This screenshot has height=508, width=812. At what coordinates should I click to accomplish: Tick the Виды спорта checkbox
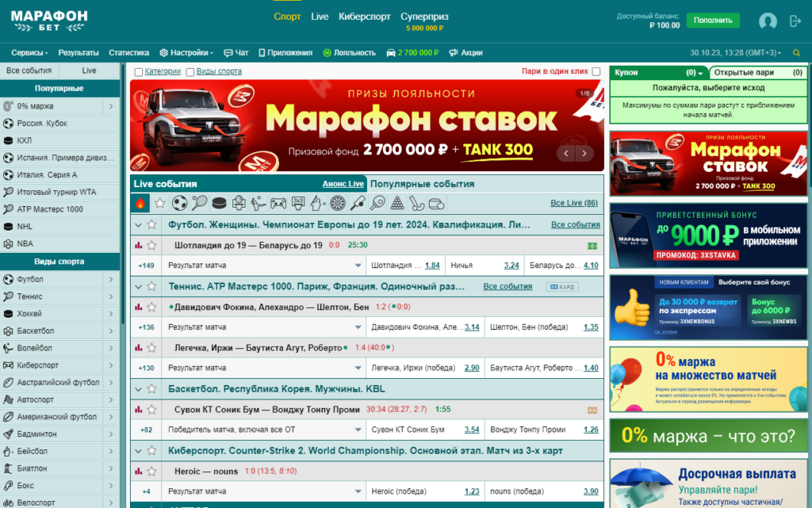pos(190,72)
